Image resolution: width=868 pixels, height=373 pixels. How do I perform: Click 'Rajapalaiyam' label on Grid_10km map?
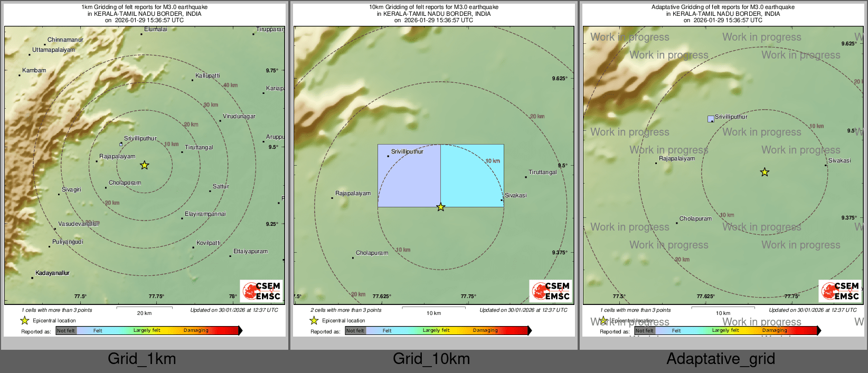pos(353,193)
